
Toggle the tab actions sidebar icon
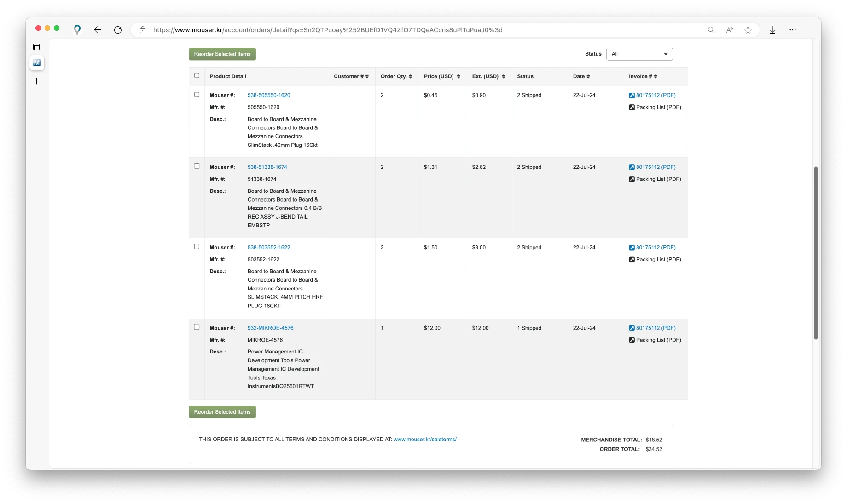[x=37, y=47]
